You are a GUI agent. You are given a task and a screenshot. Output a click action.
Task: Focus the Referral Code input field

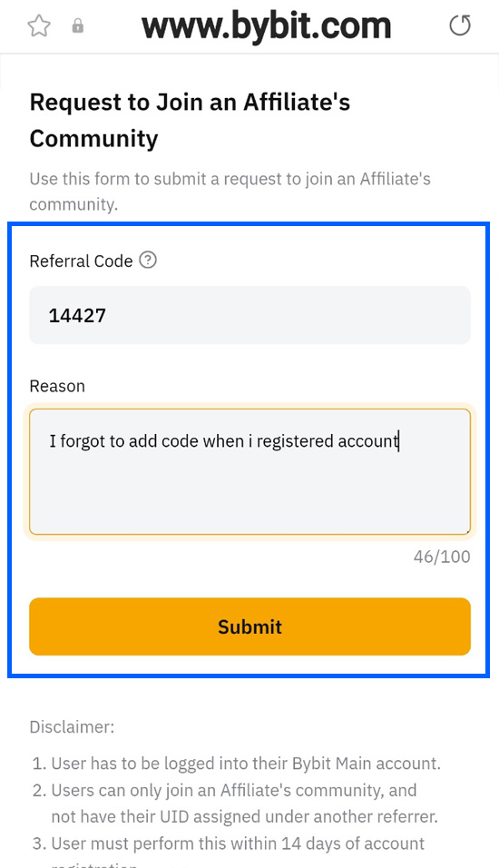[x=250, y=315]
